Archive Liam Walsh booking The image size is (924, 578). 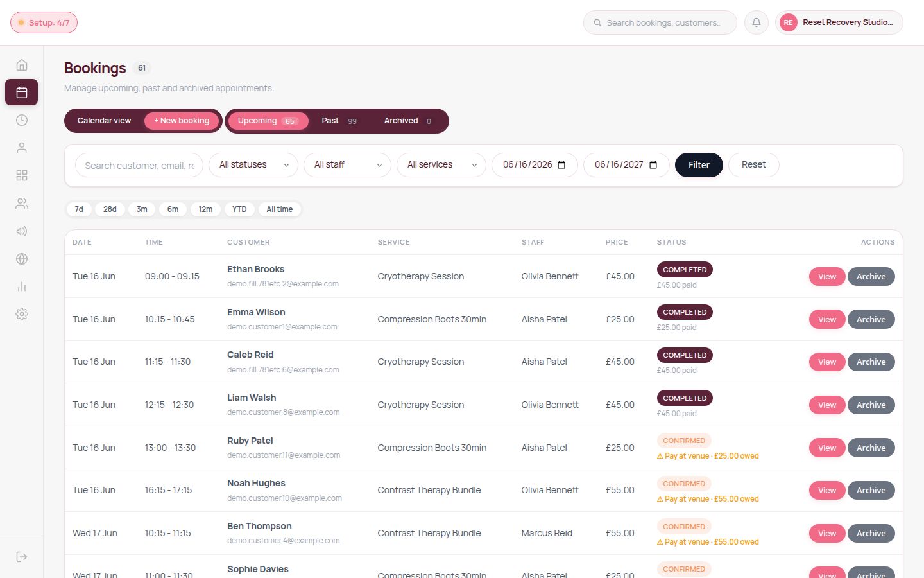pos(871,405)
